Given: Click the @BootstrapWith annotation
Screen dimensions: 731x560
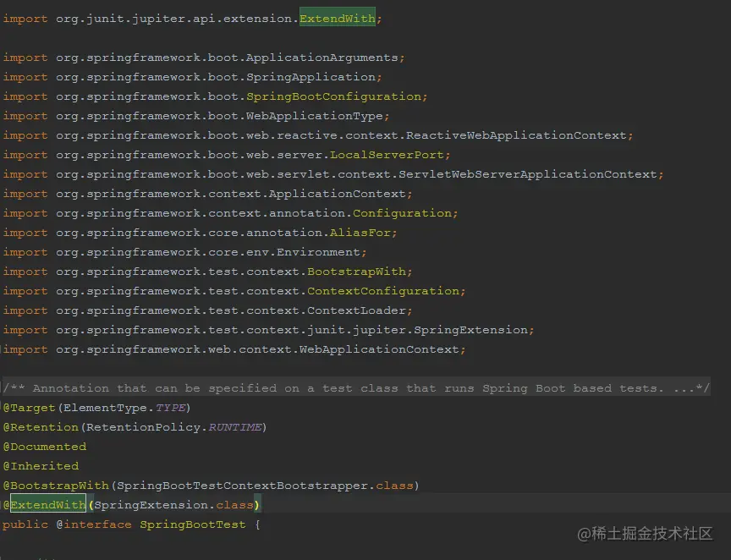Looking at the screenshot, I should point(56,486).
